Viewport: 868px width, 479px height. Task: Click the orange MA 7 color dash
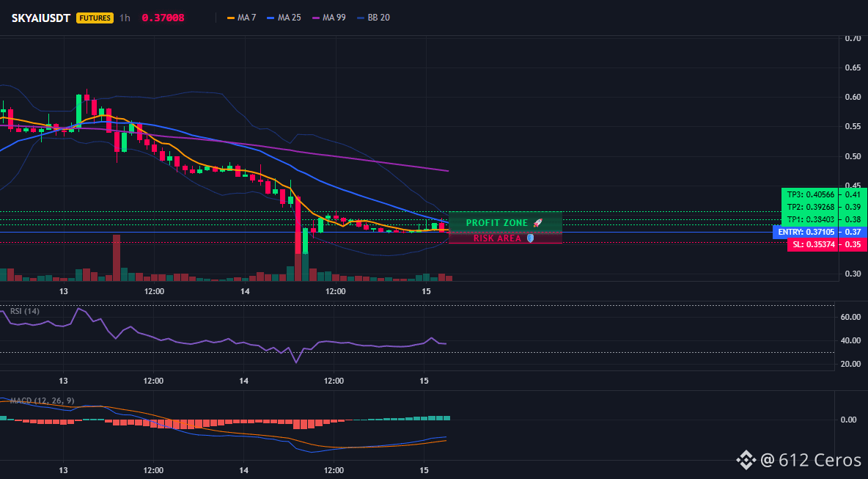click(x=231, y=18)
